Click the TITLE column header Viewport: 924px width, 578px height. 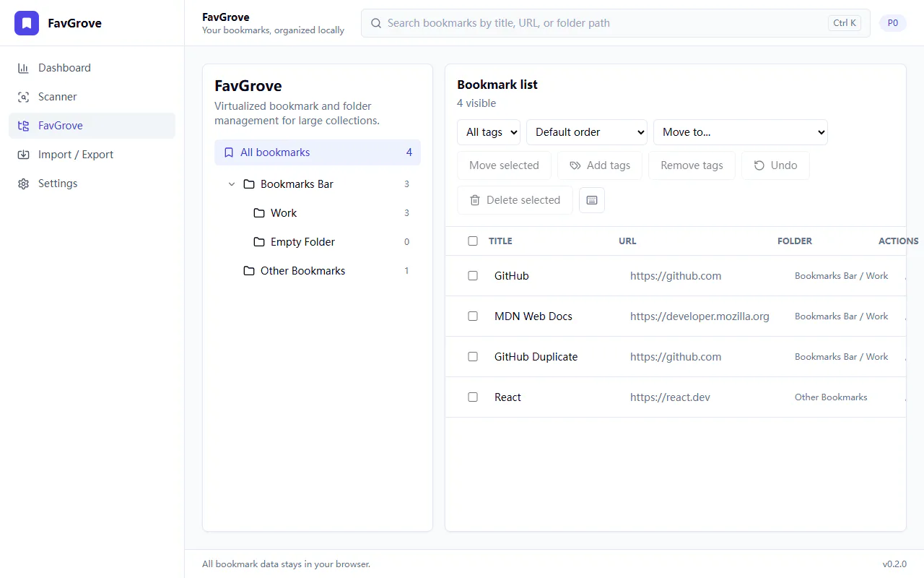click(500, 241)
